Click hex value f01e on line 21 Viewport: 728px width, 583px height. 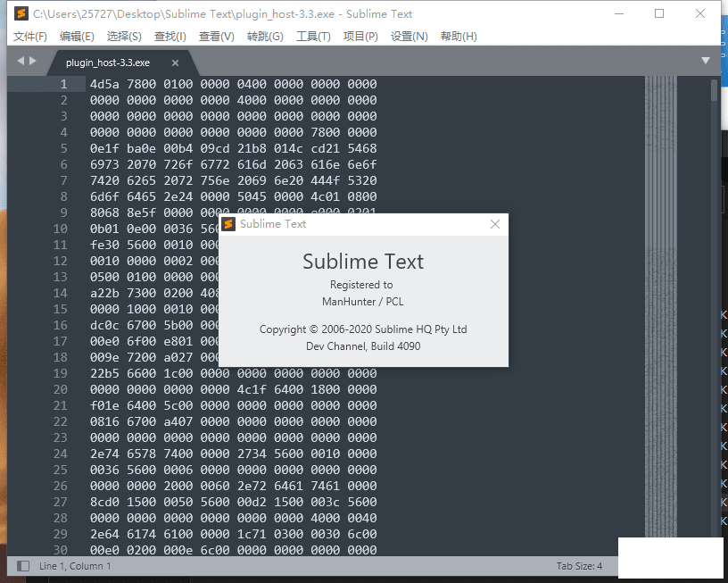pyautogui.click(x=104, y=405)
